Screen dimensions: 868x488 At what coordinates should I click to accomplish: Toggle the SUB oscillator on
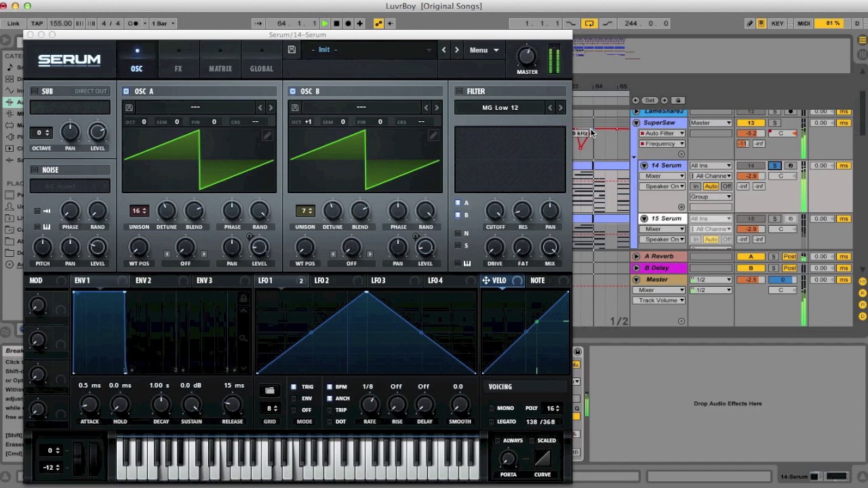point(35,91)
